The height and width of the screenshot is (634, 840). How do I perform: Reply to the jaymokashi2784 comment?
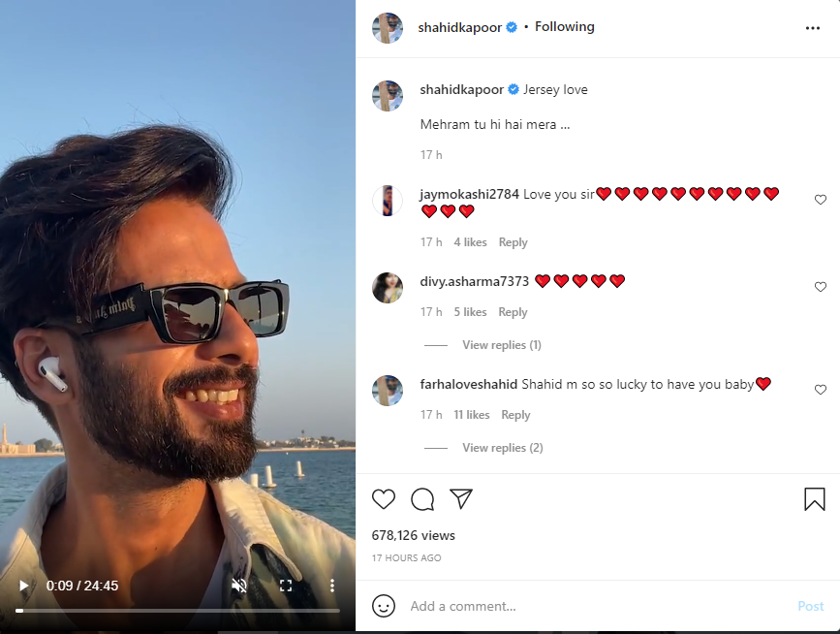513,242
